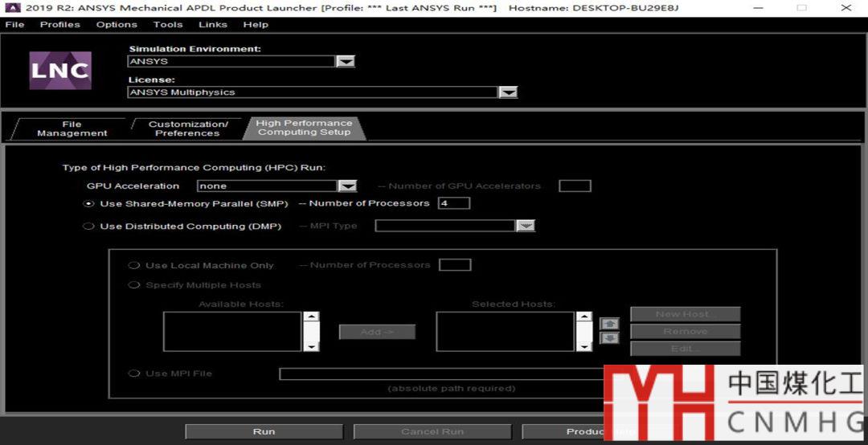The width and height of the screenshot is (868, 445).
Task: Expand the MPI Type dropdown arrow
Action: (526, 226)
